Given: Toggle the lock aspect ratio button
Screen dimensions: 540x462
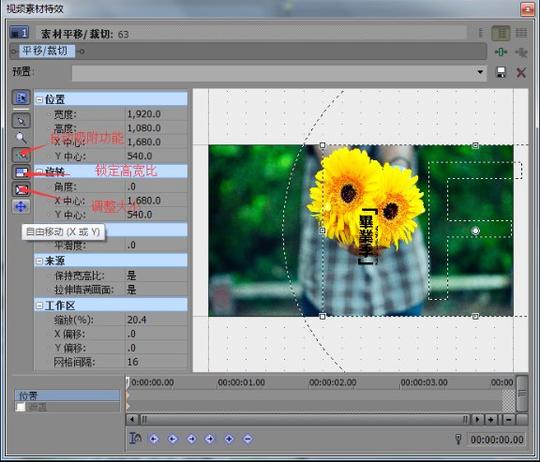Looking at the screenshot, I should (x=21, y=172).
